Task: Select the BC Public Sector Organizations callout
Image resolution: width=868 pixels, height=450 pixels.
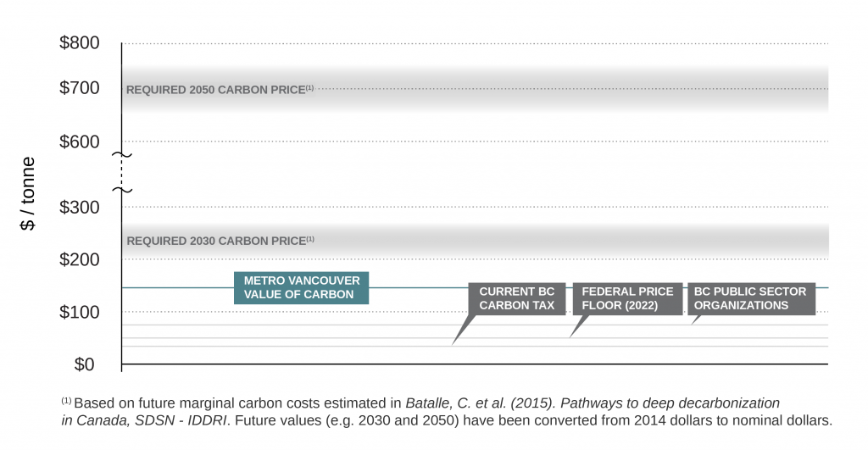Action: (x=751, y=299)
